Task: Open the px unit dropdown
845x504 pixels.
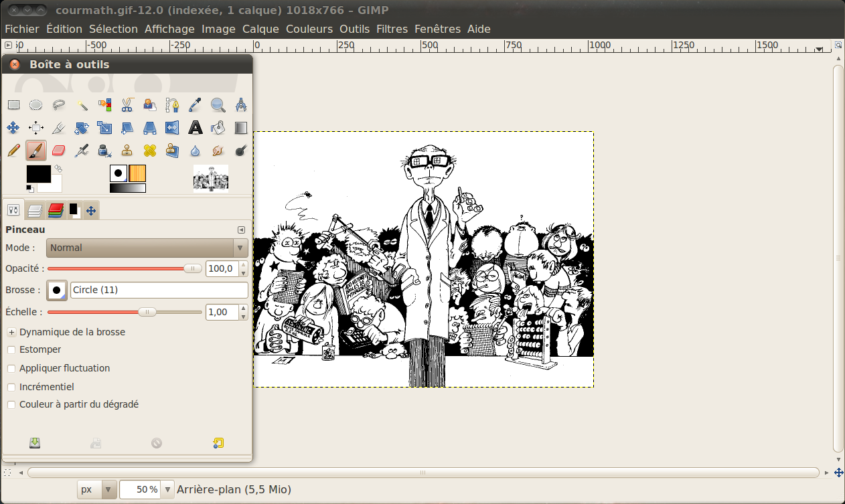Action: pyautogui.click(x=97, y=489)
